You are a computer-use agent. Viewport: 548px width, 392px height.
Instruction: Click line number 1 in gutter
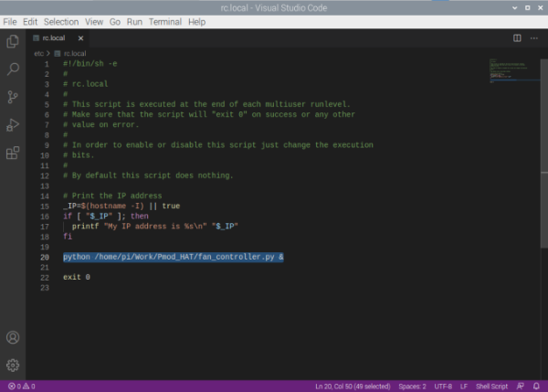click(x=47, y=64)
